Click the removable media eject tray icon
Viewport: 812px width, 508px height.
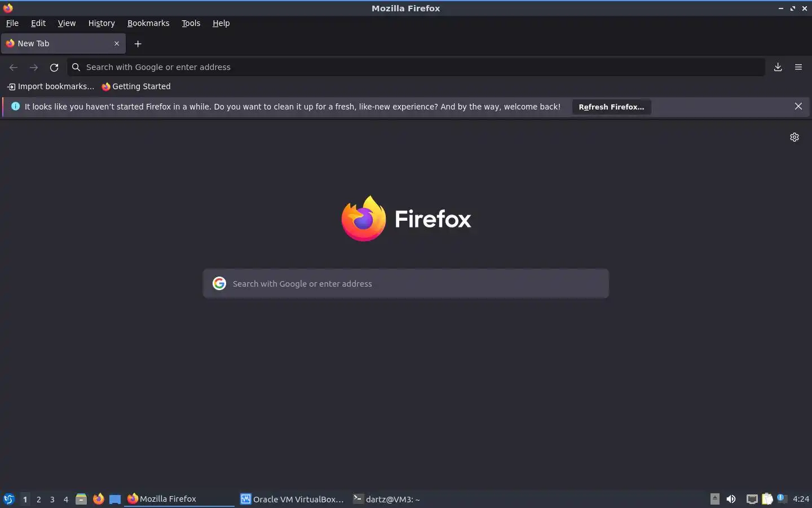click(714, 498)
